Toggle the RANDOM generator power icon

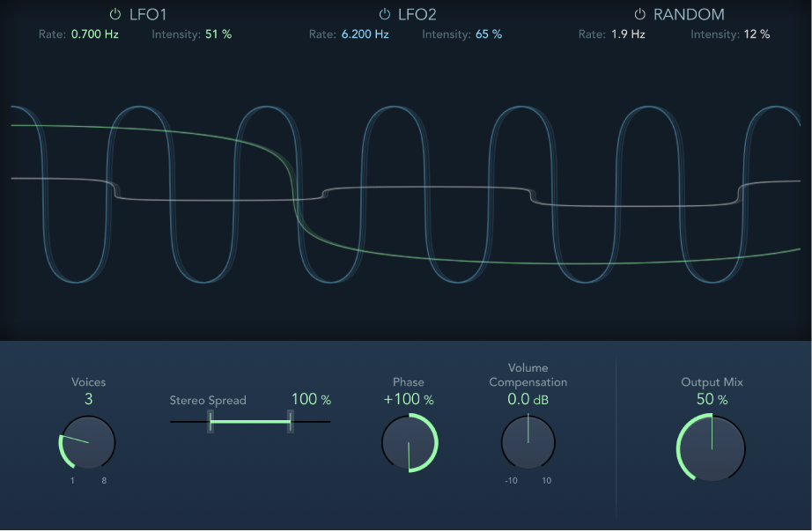click(639, 14)
